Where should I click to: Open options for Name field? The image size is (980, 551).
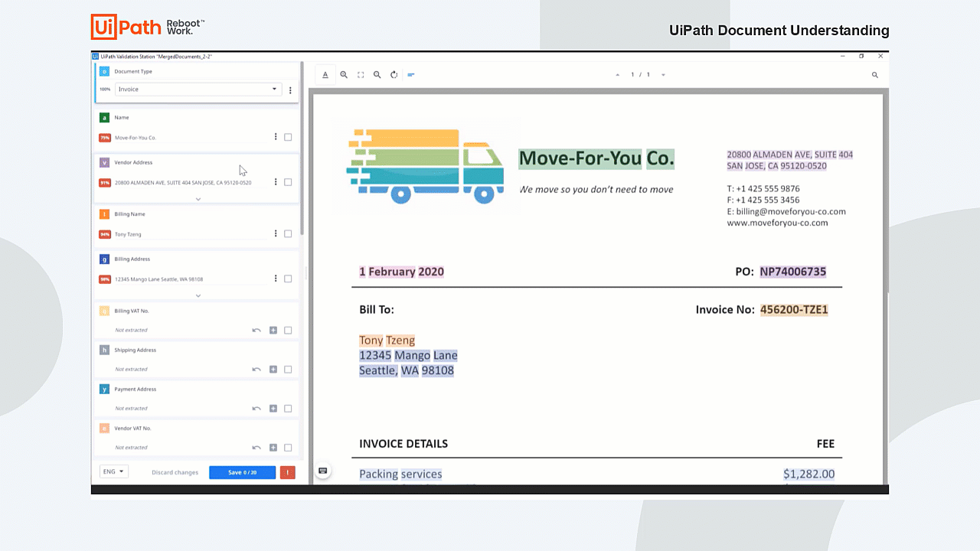point(276,137)
